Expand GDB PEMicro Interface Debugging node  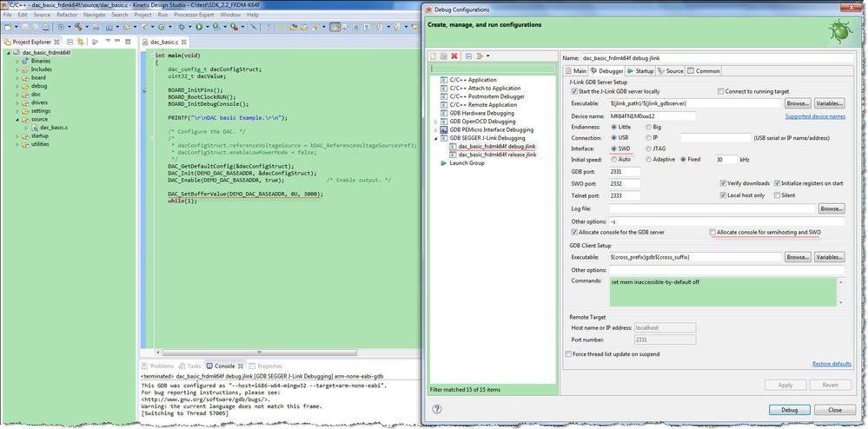(435, 130)
